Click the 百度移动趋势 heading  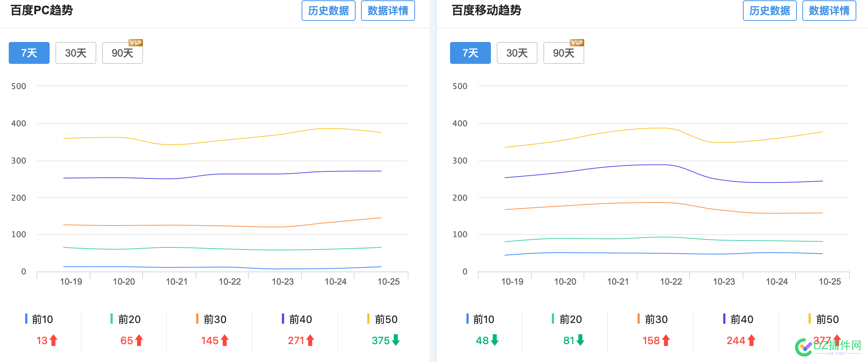pos(487,10)
